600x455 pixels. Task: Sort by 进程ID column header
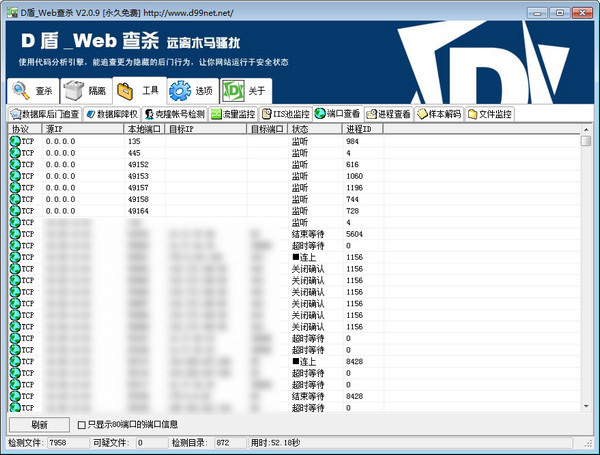[363, 129]
